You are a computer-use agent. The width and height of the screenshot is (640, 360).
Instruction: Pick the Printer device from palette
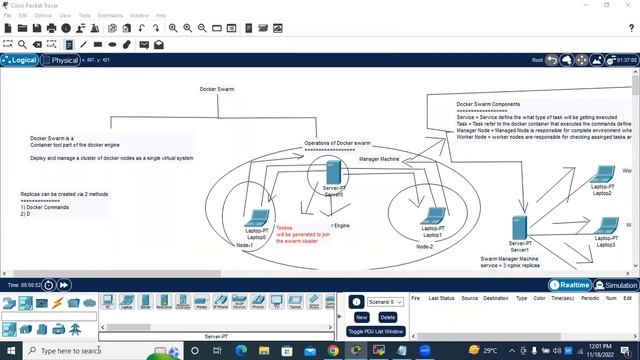pos(201,302)
